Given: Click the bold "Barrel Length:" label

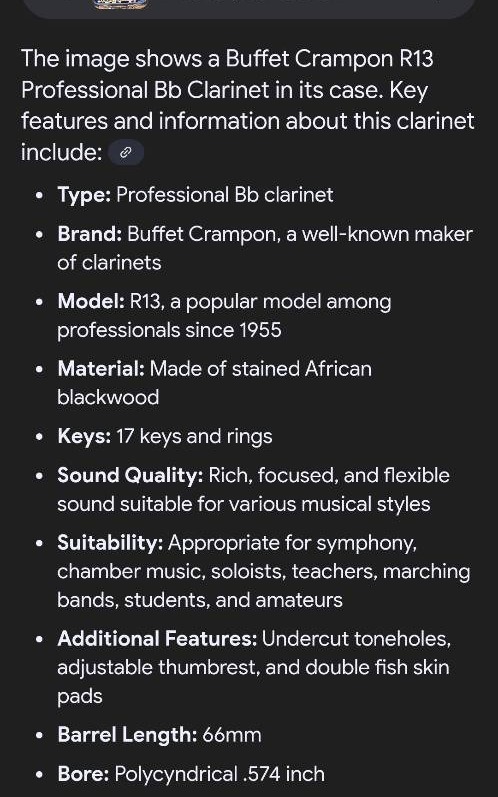Looking at the screenshot, I should (127, 735).
